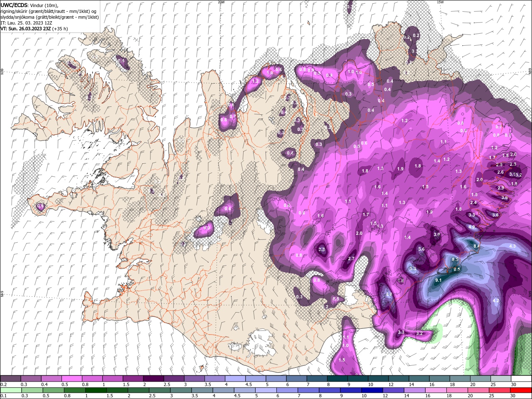Click the light pink 16 swatch in bottom legend row
This screenshot has height=399, width=532.
(x=436, y=390)
